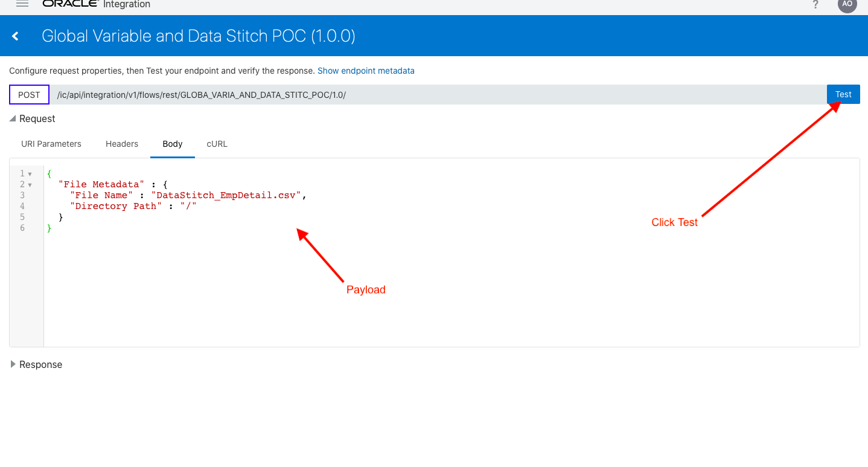Open the navigation hamburger menu
Viewport: 868px width, 467px height.
point(22,4)
